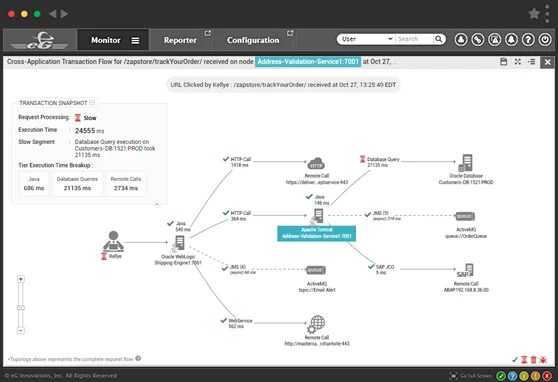
Task: Zoom out with the minus button
Action: coord(21,330)
